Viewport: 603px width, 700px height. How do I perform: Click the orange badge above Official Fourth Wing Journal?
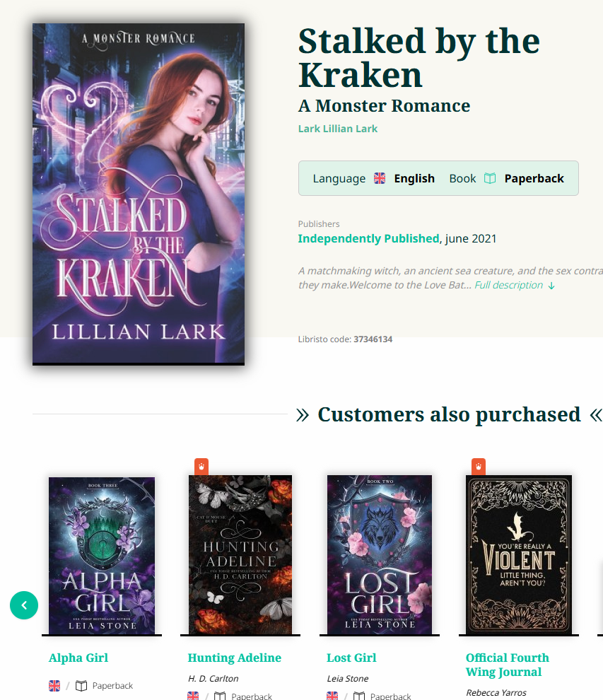pos(479,467)
